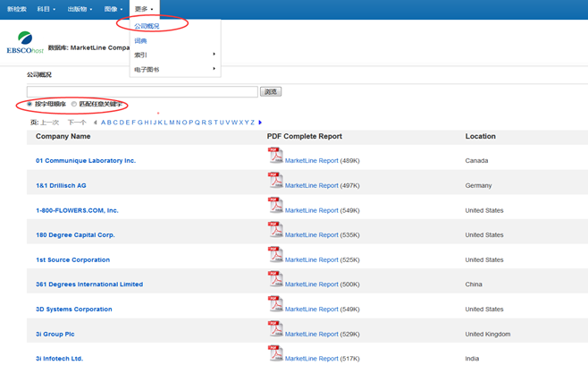Go to next letter page arrow
The width and height of the screenshot is (588, 365).
(x=260, y=123)
